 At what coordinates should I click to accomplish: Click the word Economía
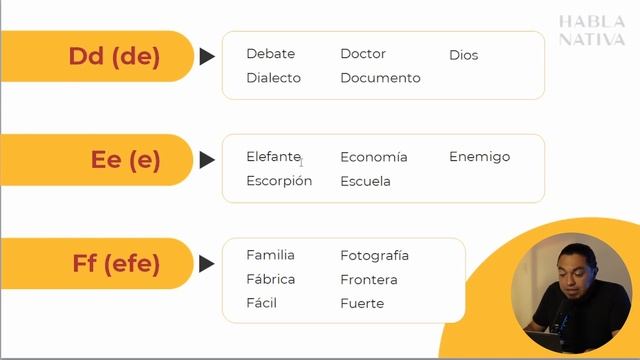[374, 157]
